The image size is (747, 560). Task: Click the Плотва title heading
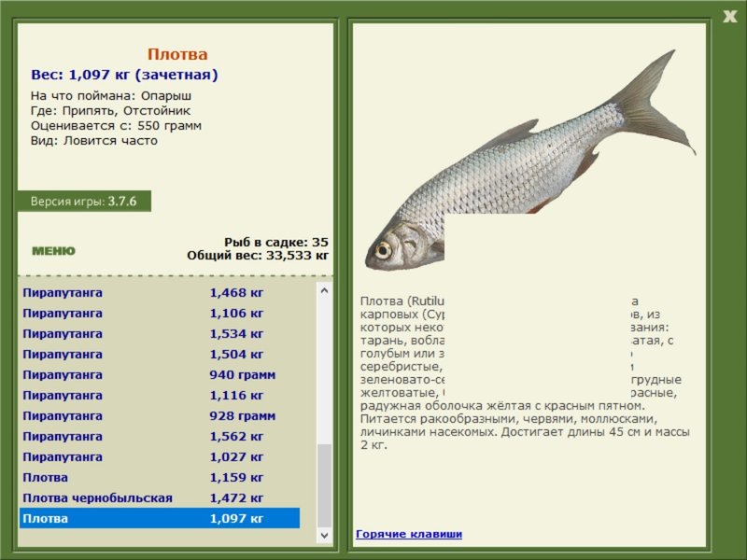tap(177, 54)
